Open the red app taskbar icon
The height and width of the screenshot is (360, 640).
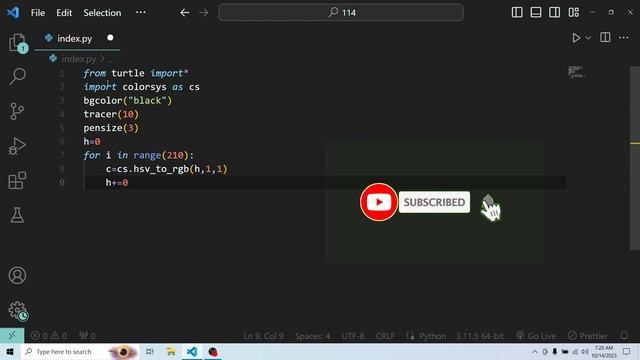(213, 351)
